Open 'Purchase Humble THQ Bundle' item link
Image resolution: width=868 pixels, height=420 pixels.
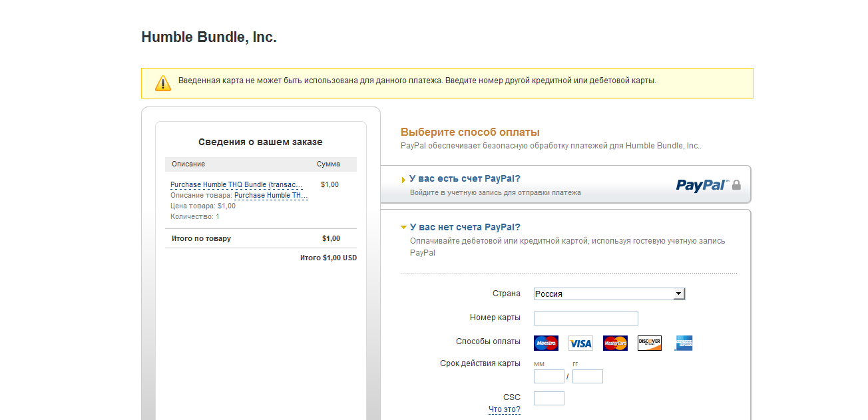[236, 184]
